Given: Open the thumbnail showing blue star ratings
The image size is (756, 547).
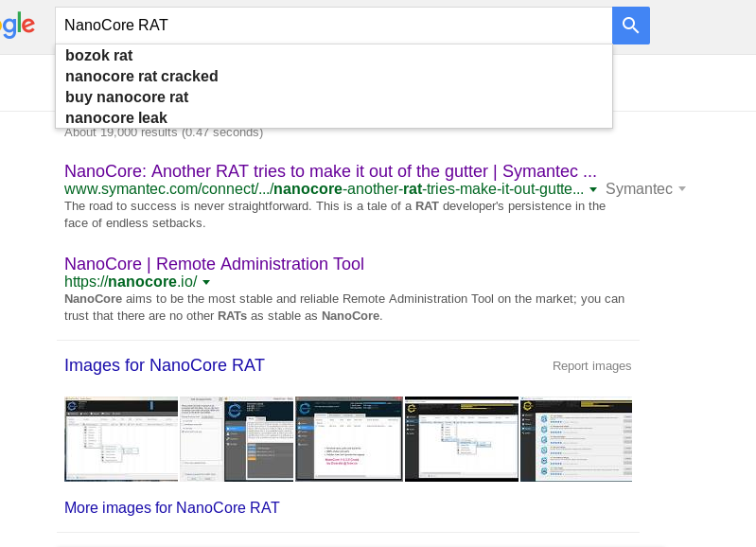Looking at the screenshot, I should [x=576, y=439].
